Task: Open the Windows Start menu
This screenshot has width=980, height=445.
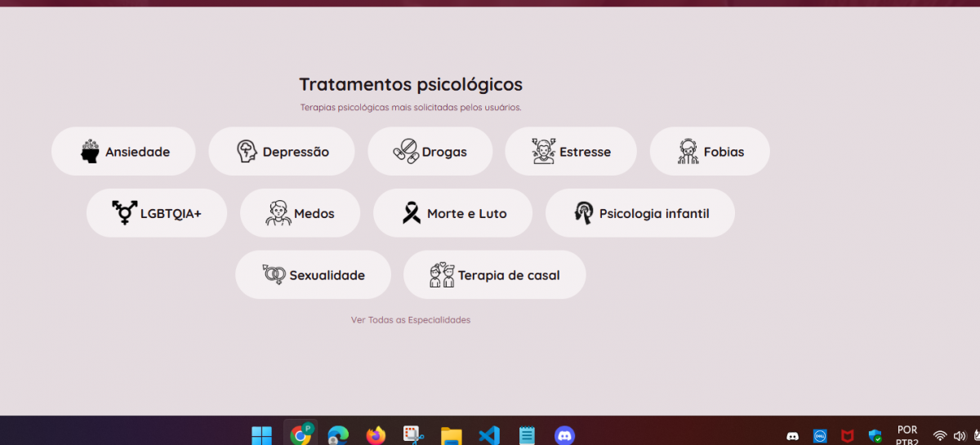Action: click(261, 435)
